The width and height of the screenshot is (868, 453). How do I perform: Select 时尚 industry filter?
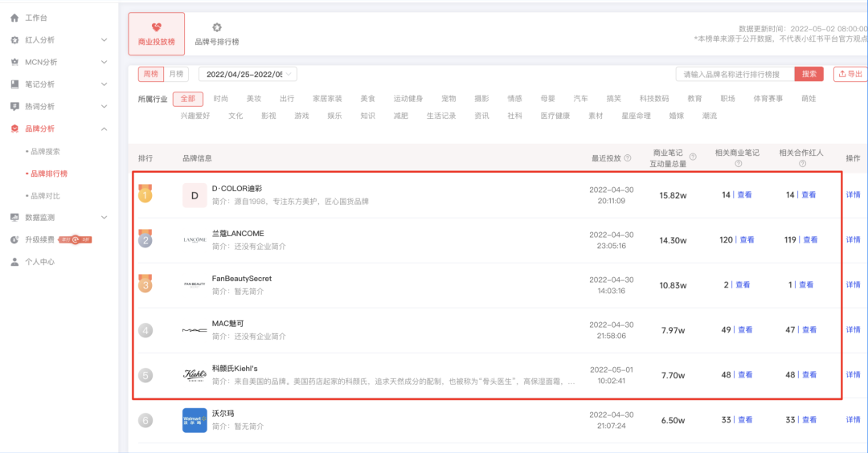(x=221, y=99)
